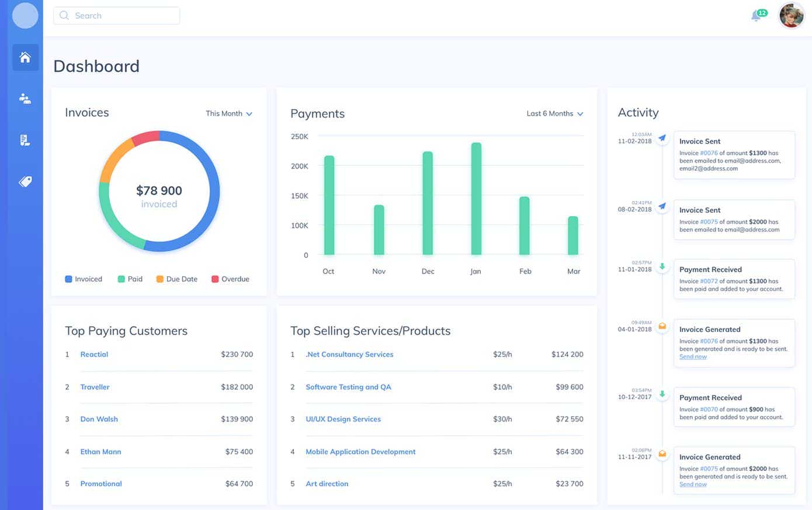This screenshot has width=812, height=510.
Task: Click the $78 900 invoiced total
Action: tap(159, 191)
